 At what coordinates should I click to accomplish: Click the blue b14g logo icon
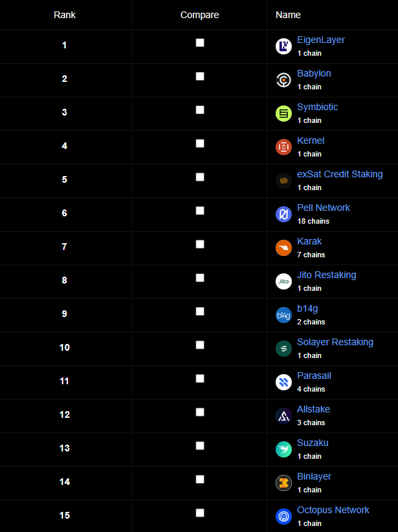284,315
